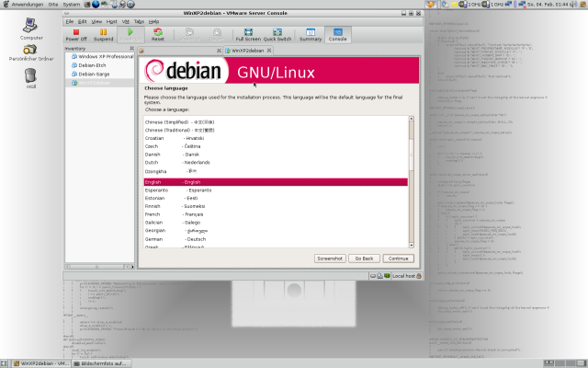
Task: Click the show desktop button in taskbar
Action: 4,363
